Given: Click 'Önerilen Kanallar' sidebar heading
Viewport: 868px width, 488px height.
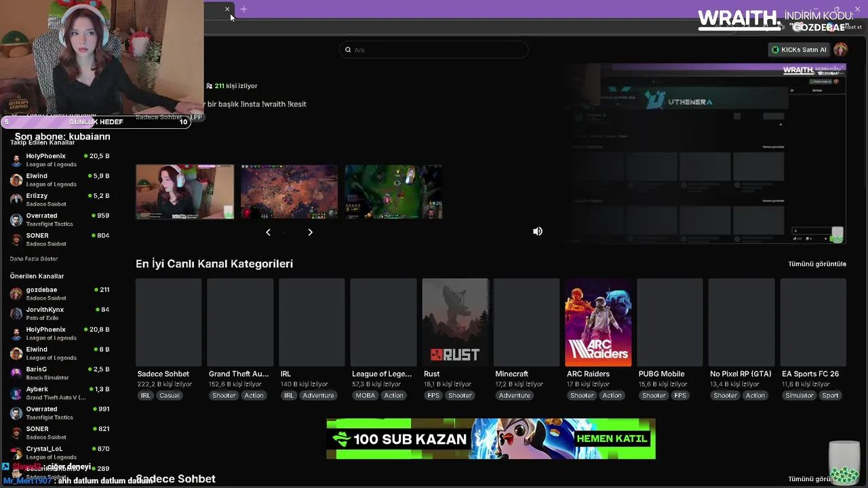Looking at the screenshot, I should (x=37, y=276).
